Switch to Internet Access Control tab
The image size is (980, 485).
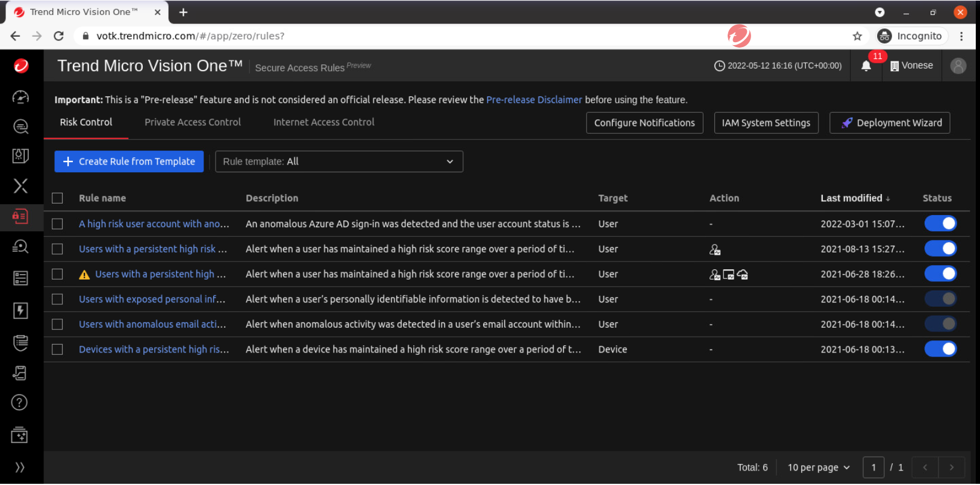tap(323, 122)
